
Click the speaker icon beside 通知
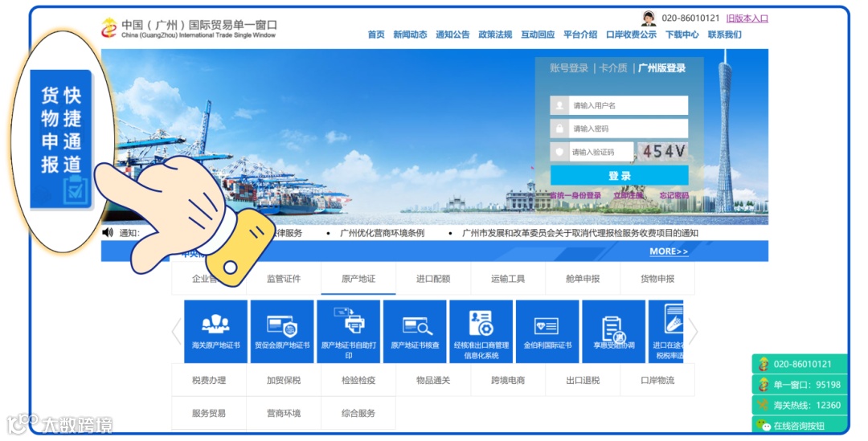[x=108, y=232]
